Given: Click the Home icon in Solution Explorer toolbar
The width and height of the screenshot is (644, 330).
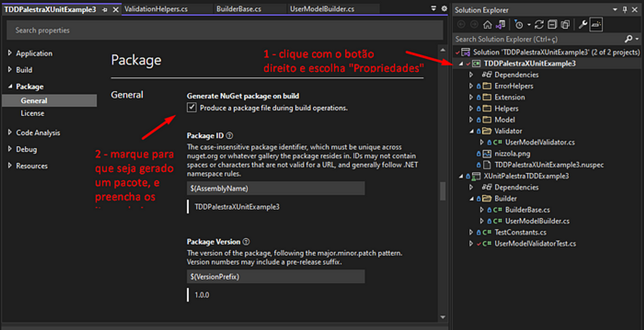Looking at the screenshot, I should pos(487,24).
